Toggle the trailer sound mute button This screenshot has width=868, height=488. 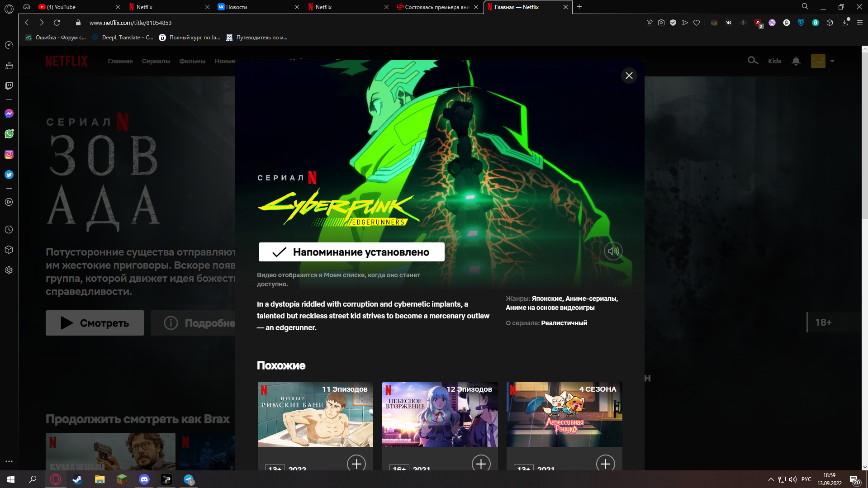click(x=613, y=251)
